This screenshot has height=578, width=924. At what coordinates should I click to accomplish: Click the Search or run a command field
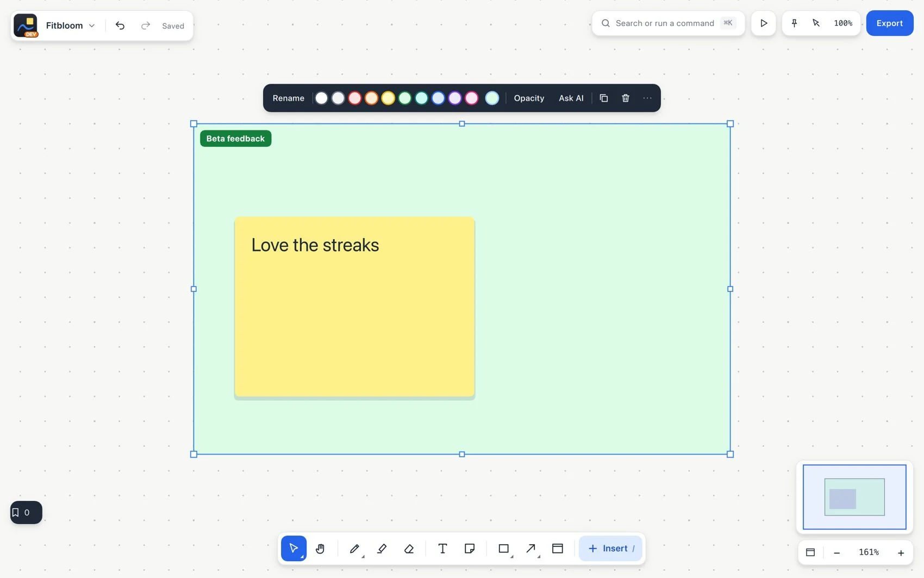point(669,23)
